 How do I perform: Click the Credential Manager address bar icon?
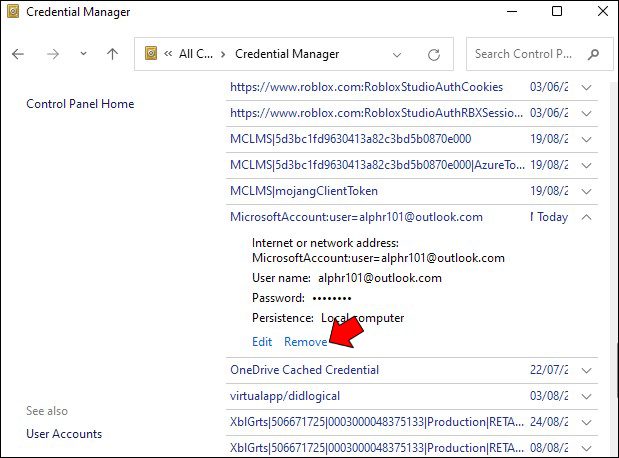[151, 53]
